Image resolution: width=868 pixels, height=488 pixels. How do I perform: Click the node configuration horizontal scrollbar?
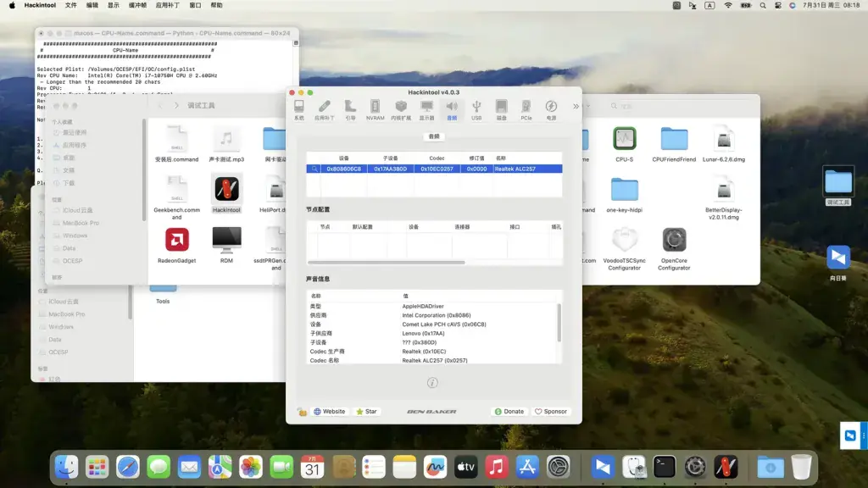(387, 263)
